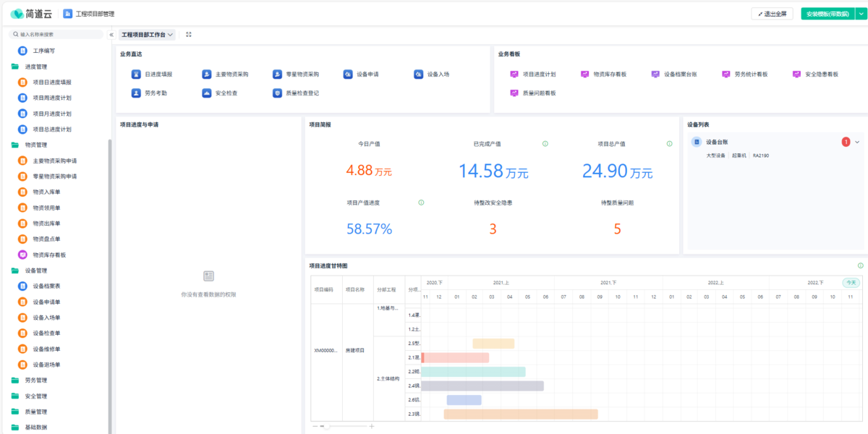Viewport: 868px width, 434px height.
Task: Click the 质量检查登记 shortcut icon
Action: coord(277,93)
